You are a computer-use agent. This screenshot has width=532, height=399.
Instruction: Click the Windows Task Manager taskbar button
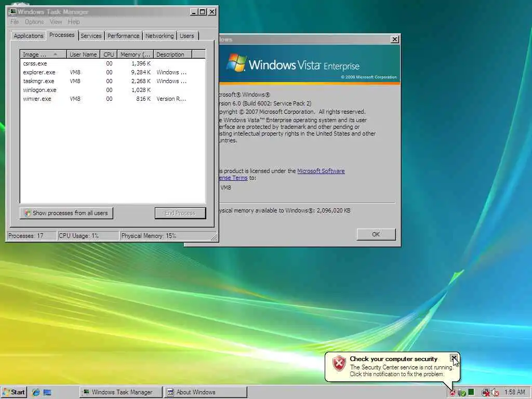[x=121, y=392]
